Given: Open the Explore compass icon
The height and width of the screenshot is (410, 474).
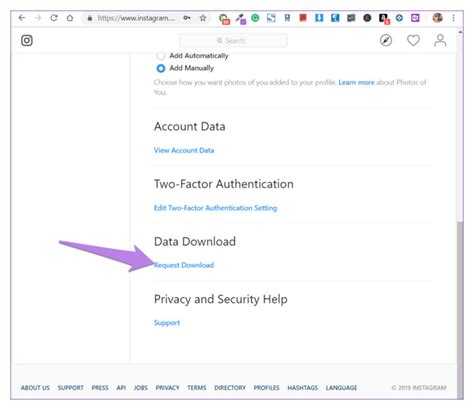Looking at the screenshot, I should coord(386,40).
